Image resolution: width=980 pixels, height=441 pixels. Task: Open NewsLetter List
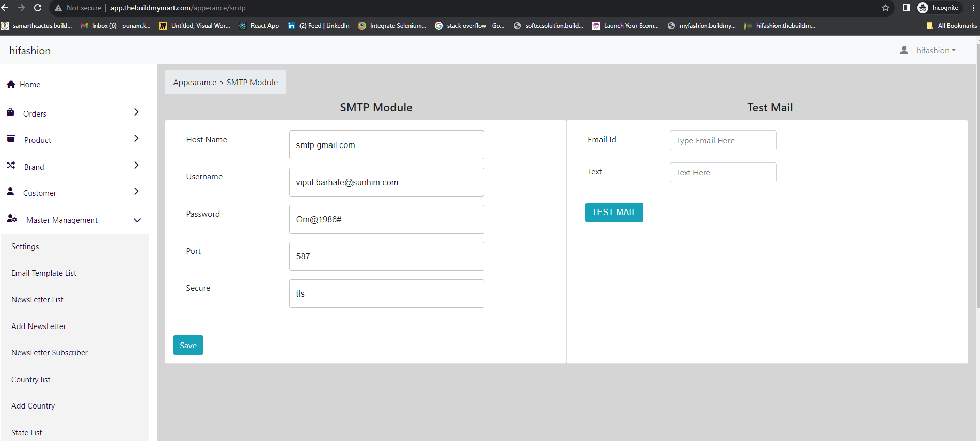(x=37, y=300)
